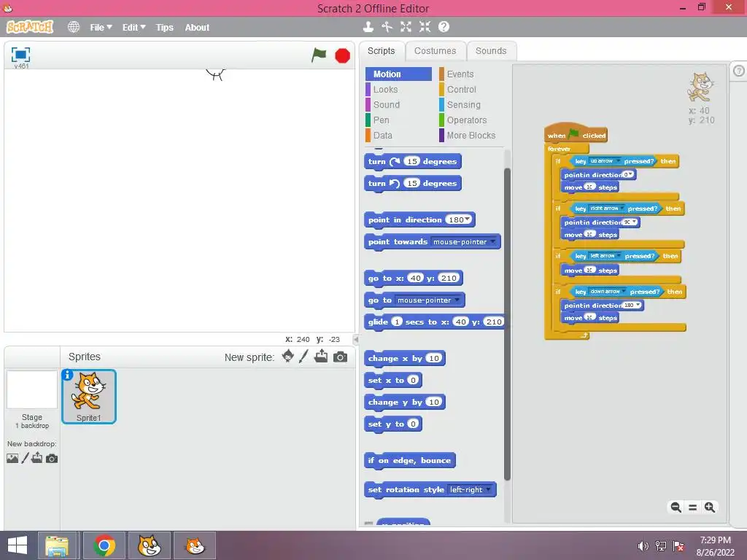Image resolution: width=747 pixels, height=560 pixels.
Task: Create new sprite from camera
Action: (x=340, y=357)
